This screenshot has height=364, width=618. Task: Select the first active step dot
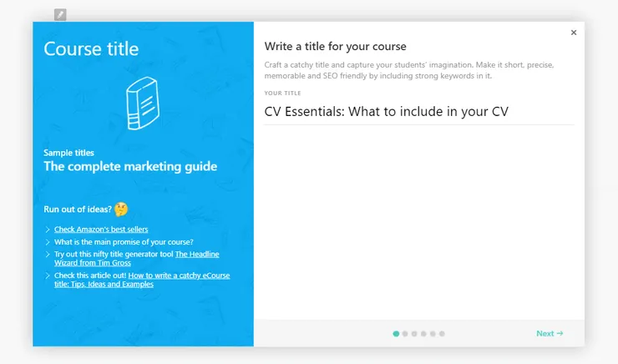(x=396, y=333)
